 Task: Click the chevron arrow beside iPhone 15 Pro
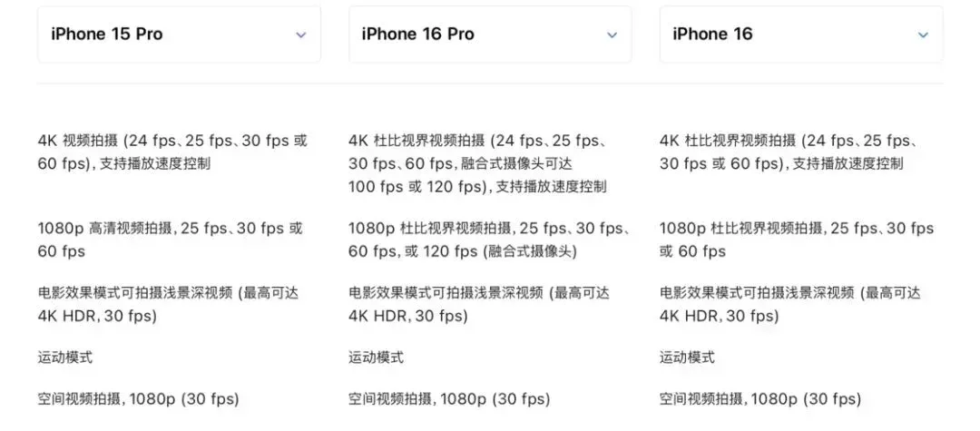tap(301, 35)
